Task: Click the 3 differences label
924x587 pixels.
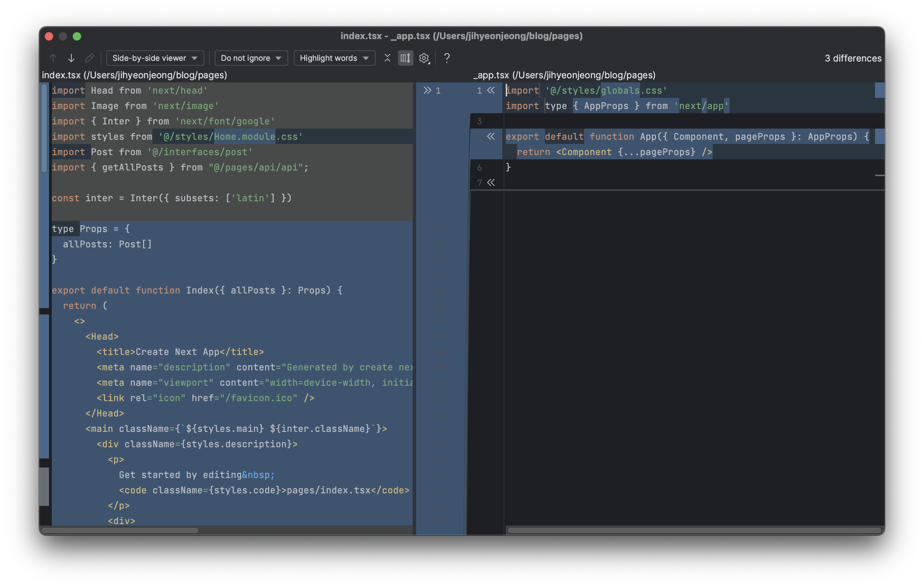Action: click(x=853, y=58)
